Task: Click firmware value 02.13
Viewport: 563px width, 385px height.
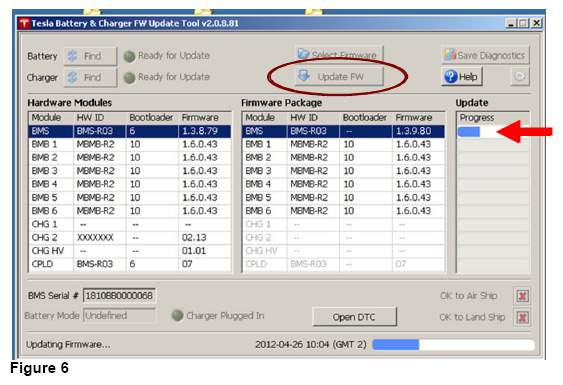Action: pos(194,237)
